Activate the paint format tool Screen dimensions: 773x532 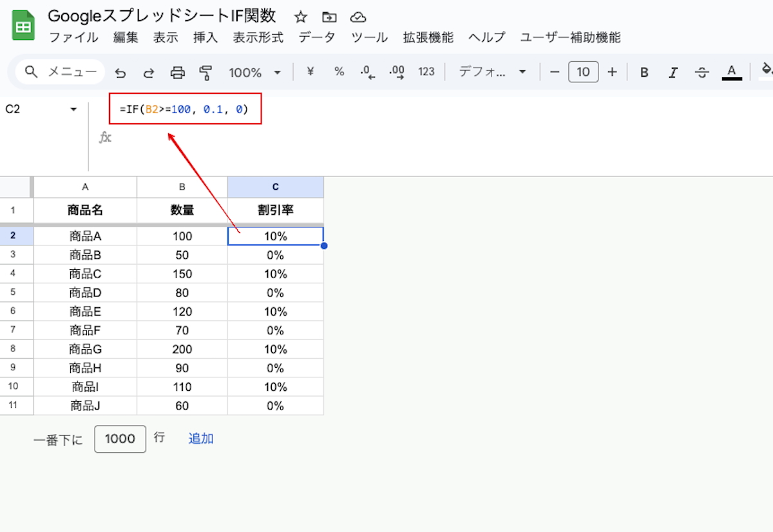point(206,72)
